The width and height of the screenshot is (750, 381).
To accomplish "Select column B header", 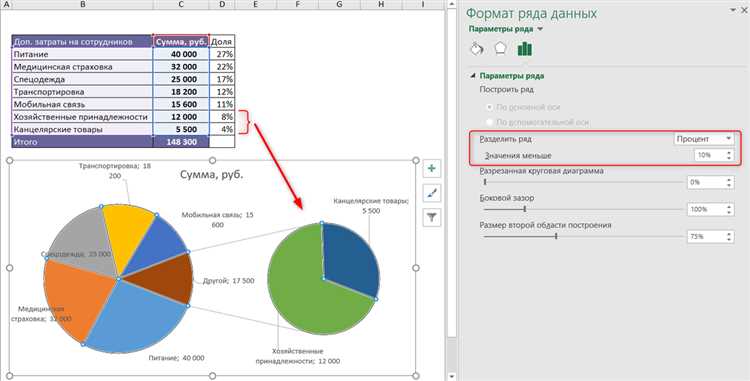I will pyautogui.click(x=82, y=4).
